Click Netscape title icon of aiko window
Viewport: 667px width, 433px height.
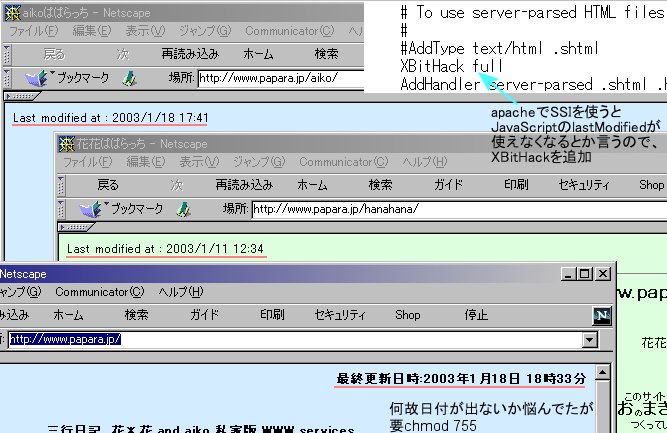point(12,13)
